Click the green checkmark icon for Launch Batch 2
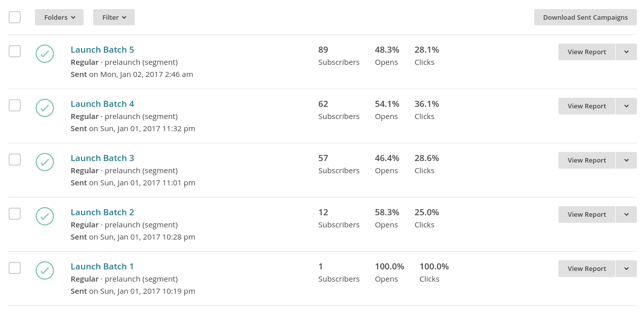This screenshot has height=314, width=644. point(45,216)
